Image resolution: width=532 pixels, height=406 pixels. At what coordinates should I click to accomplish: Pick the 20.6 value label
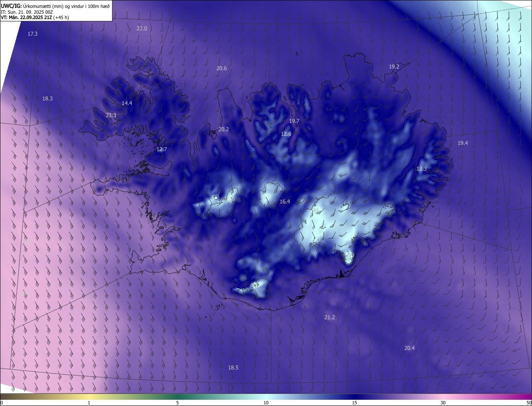point(222,68)
